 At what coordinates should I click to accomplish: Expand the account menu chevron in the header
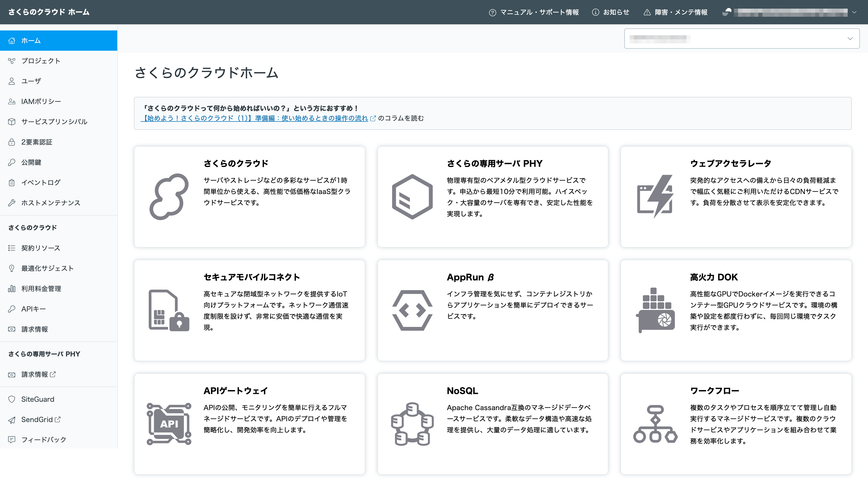(x=854, y=12)
